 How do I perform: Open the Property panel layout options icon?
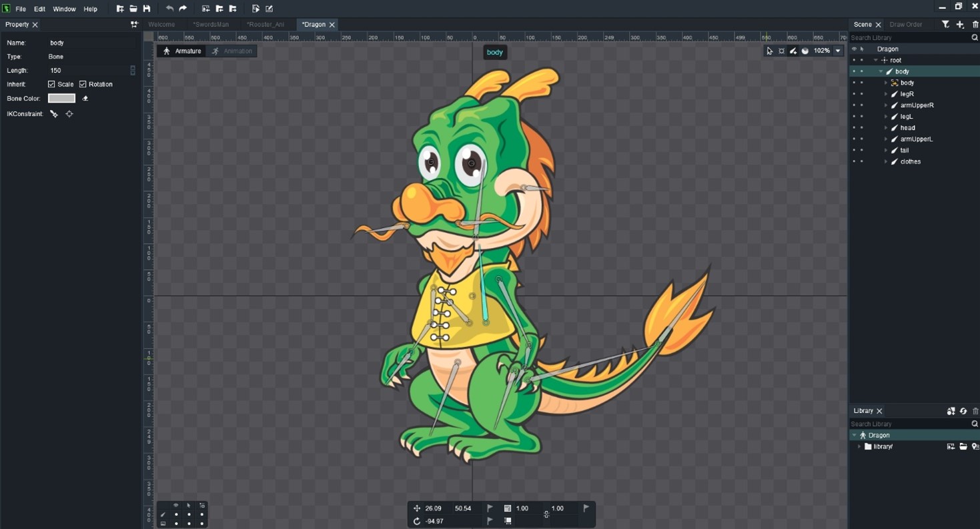134,24
